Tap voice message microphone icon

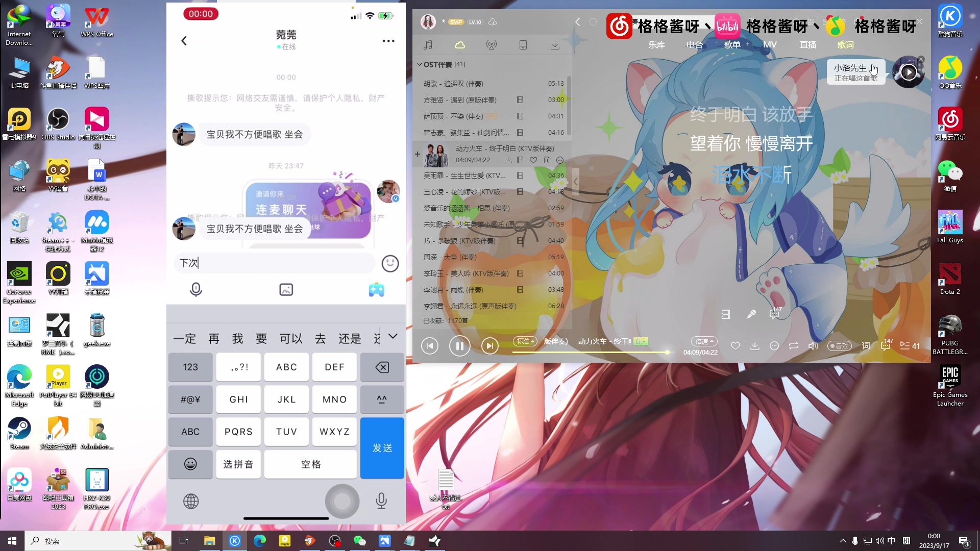pyautogui.click(x=196, y=290)
